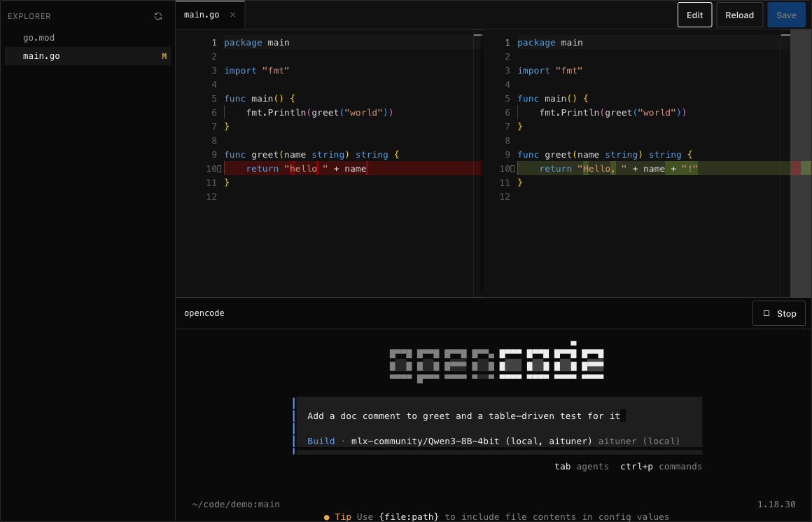Click line number 5 in left editor
The width and height of the screenshot is (812, 522).
pos(214,99)
